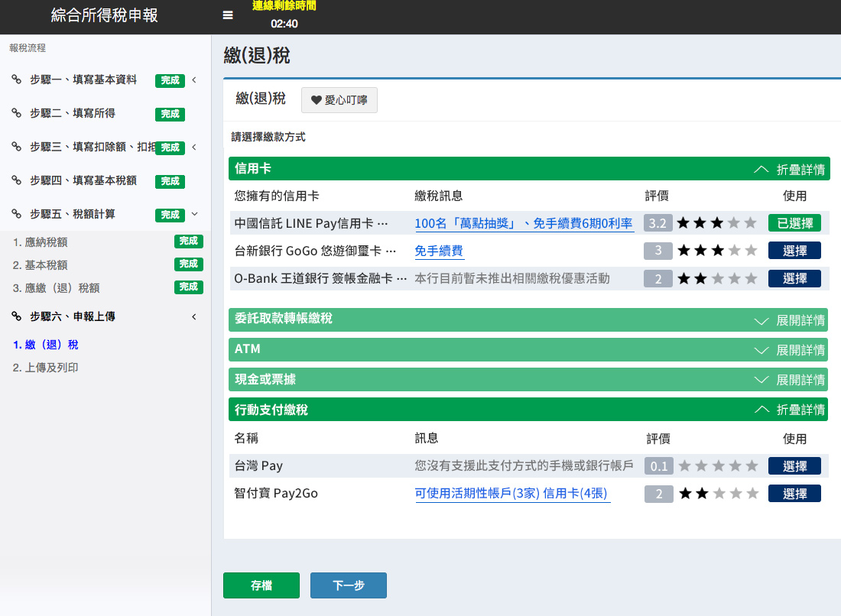Expand the ATM payment section

(790, 350)
